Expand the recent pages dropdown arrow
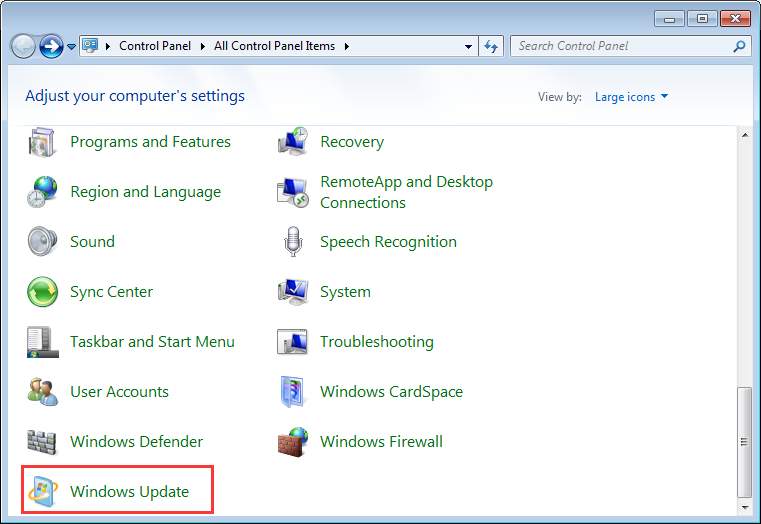Viewport: 761px width, 524px height. [71, 47]
